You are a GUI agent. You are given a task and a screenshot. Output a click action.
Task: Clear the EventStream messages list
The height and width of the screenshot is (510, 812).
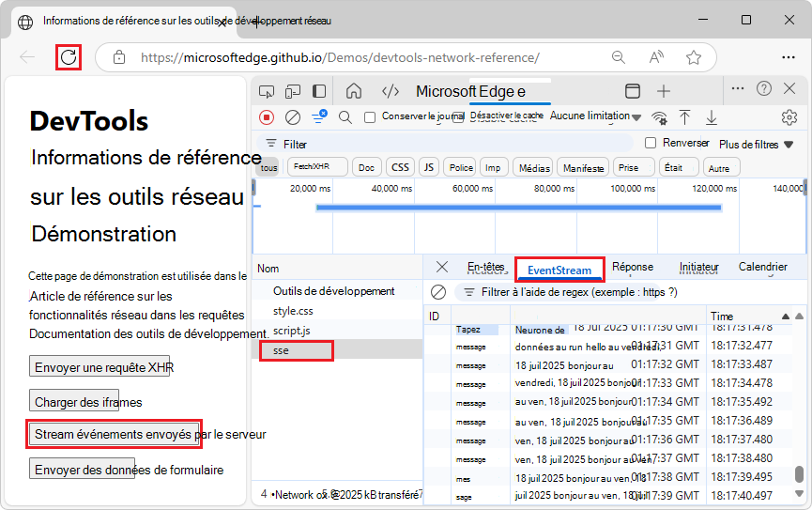click(x=438, y=292)
